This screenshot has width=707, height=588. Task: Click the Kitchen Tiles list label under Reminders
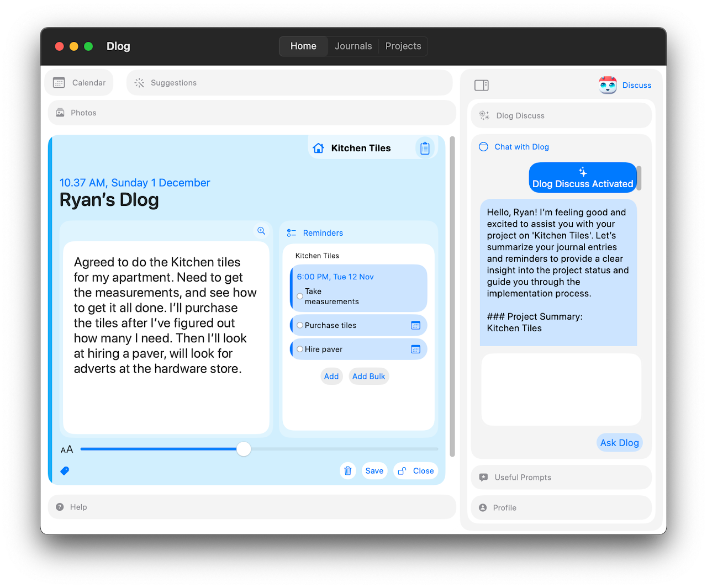point(317,256)
